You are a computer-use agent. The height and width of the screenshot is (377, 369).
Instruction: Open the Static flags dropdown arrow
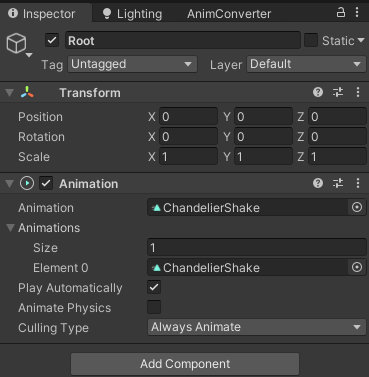pos(361,40)
